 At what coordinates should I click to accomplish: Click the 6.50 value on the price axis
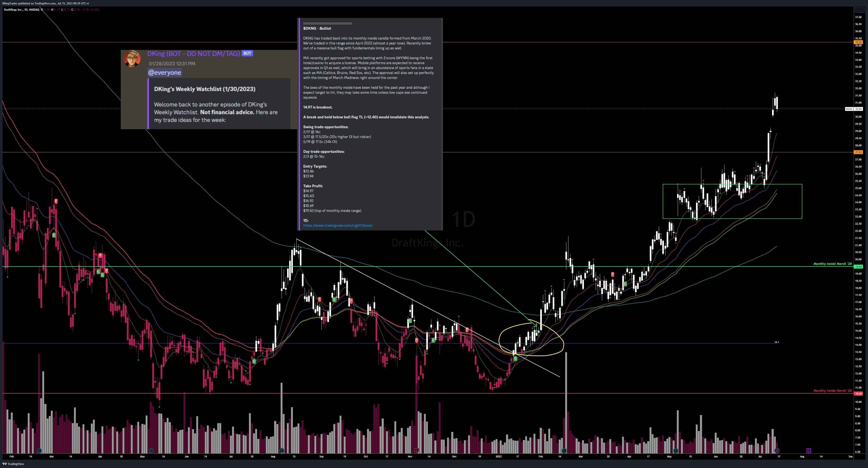click(x=858, y=452)
